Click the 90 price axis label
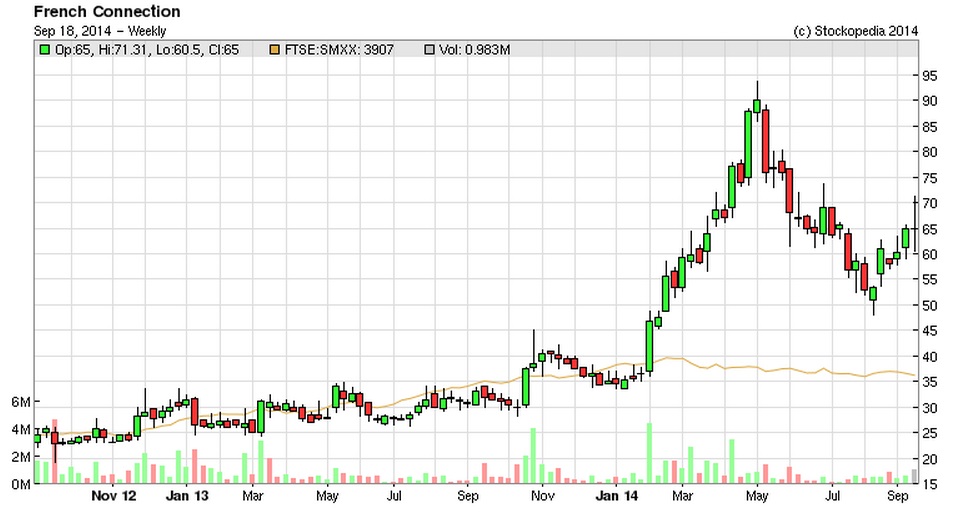This screenshot has height=519, width=953. 929,101
